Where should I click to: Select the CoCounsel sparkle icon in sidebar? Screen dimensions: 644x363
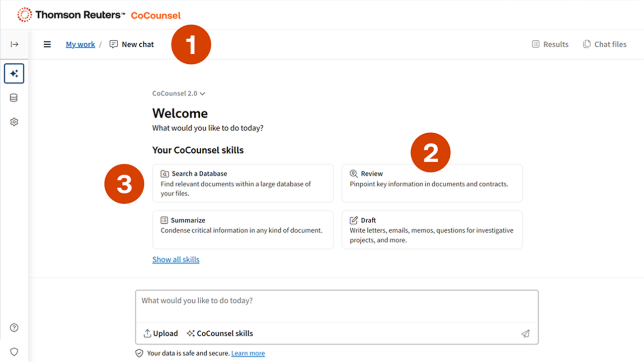[x=14, y=74]
